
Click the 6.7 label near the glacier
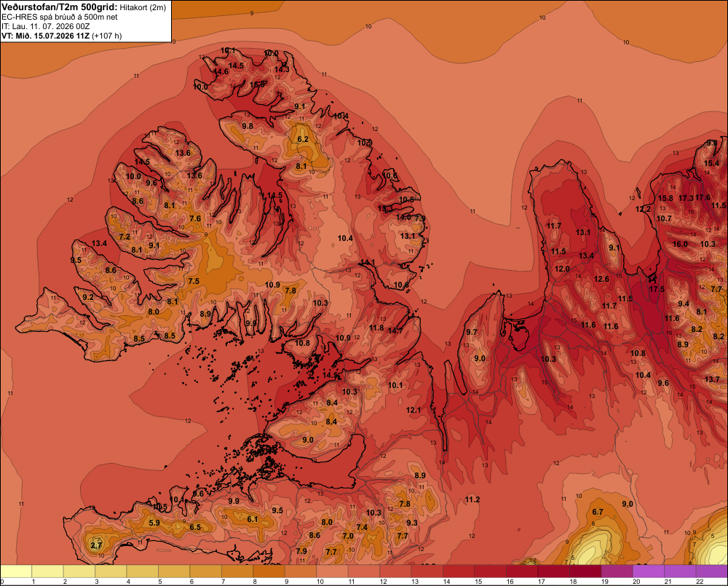598,512
